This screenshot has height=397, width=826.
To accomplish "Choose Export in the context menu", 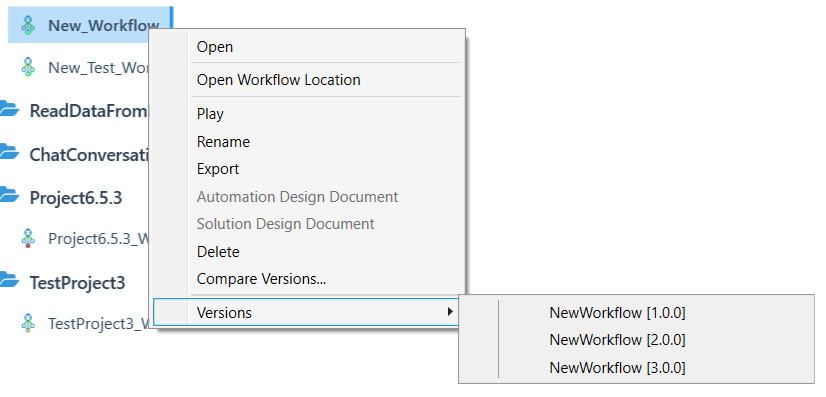I will click(x=326, y=169).
